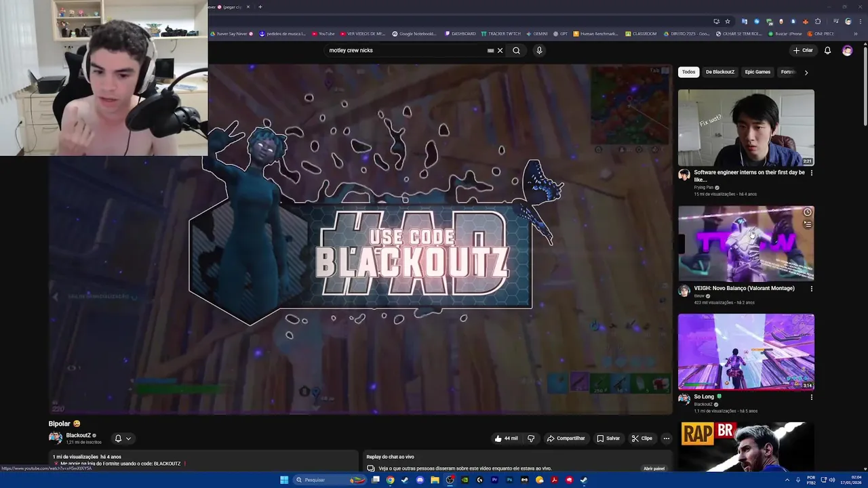This screenshot has height=488, width=868.
Task: Select the Todos filter chip
Action: (x=688, y=72)
